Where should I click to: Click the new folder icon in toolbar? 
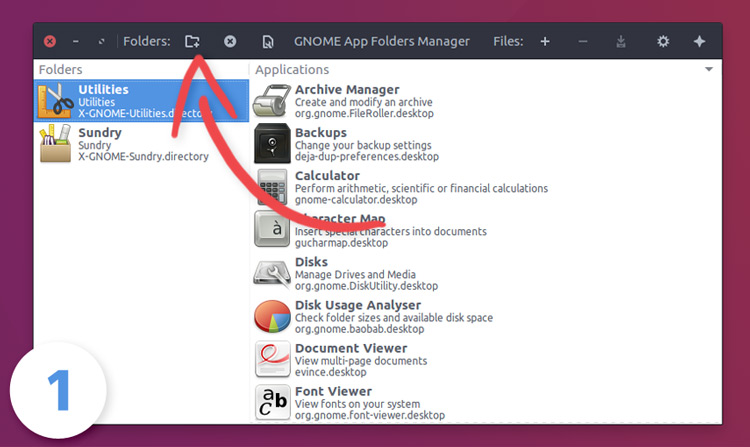tap(192, 42)
